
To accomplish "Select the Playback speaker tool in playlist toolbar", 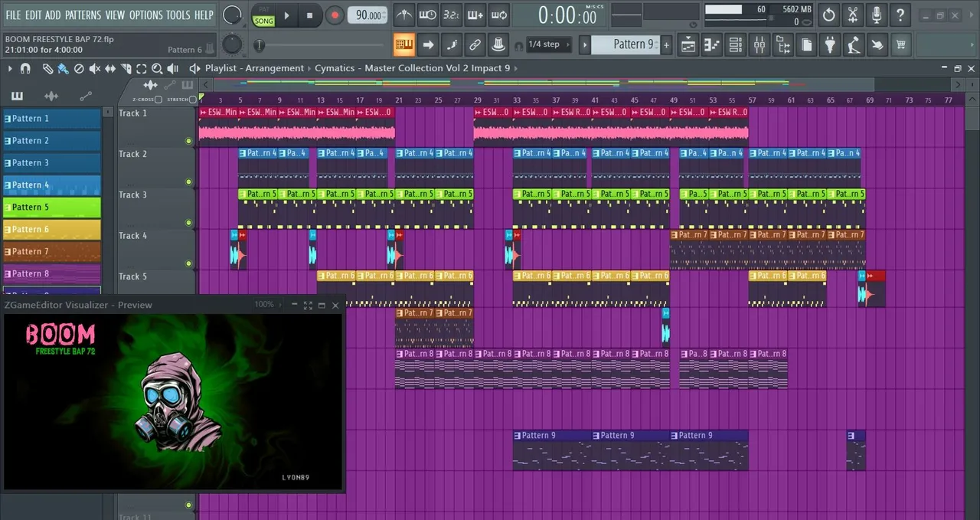I will tap(172, 68).
